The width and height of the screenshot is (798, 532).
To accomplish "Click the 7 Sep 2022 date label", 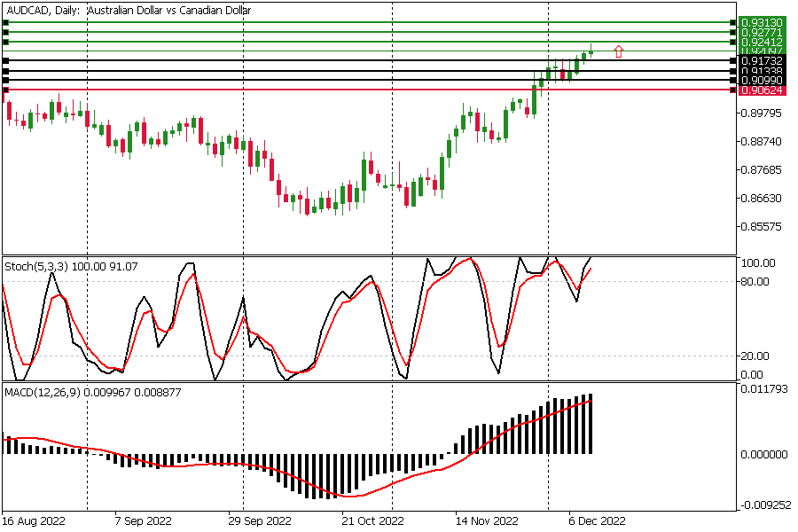I will tap(144, 521).
